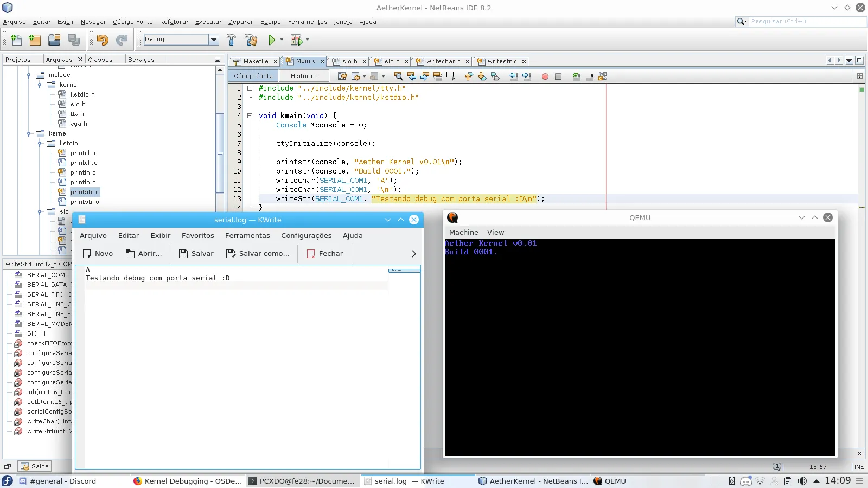This screenshot has height=488, width=868.
Task: Click the Saída output button
Action: pos(35,466)
